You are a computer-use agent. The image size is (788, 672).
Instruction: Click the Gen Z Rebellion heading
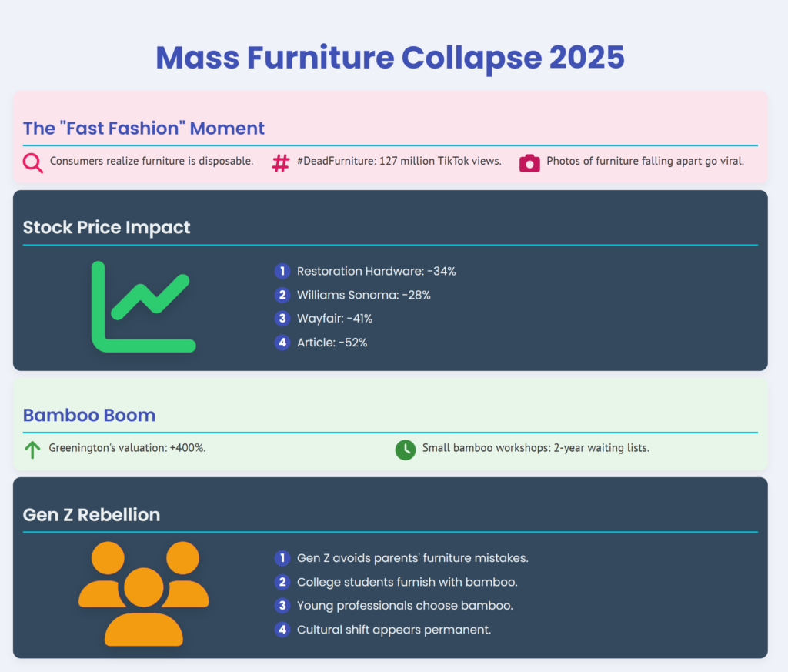[92, 515]
